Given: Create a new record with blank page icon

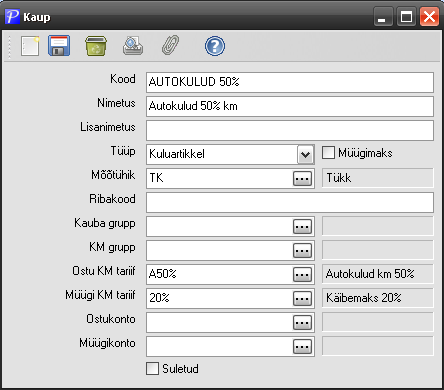Looking at the screenshot, I should click(30, 46).
